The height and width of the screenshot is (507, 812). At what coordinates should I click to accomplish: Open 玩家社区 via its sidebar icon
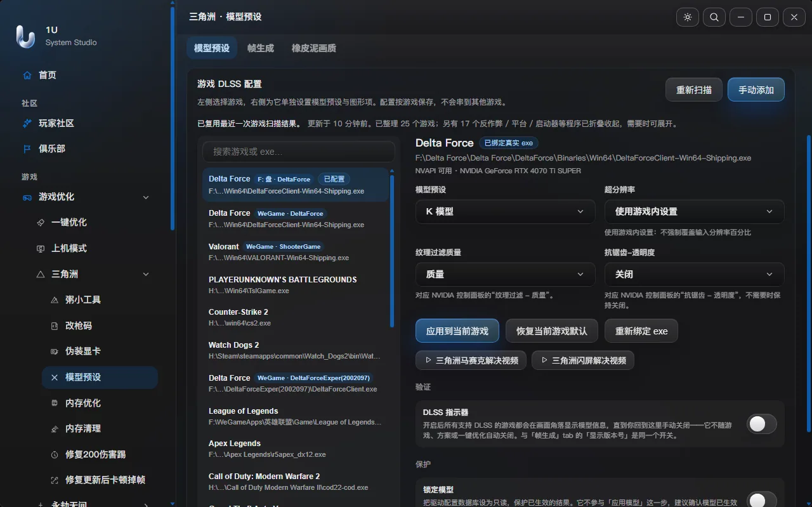27,123
